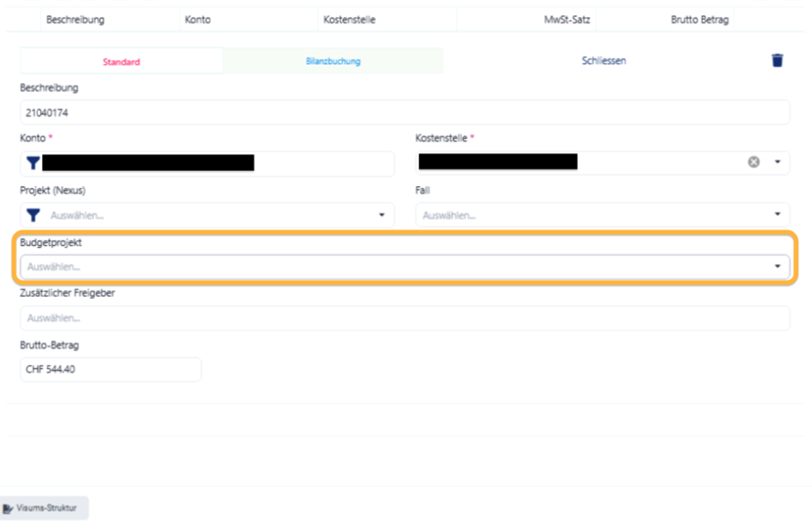Click the Visums-Struktur button text

click(46, 508)
